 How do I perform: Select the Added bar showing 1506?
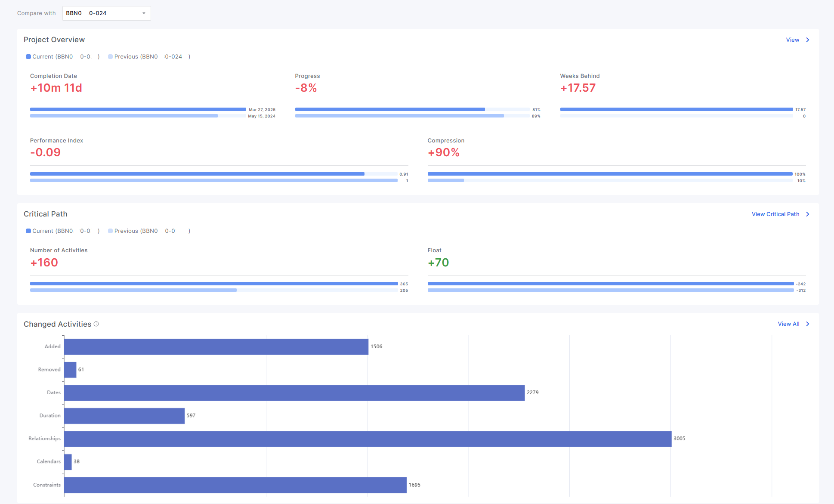(x=216, y=346)
